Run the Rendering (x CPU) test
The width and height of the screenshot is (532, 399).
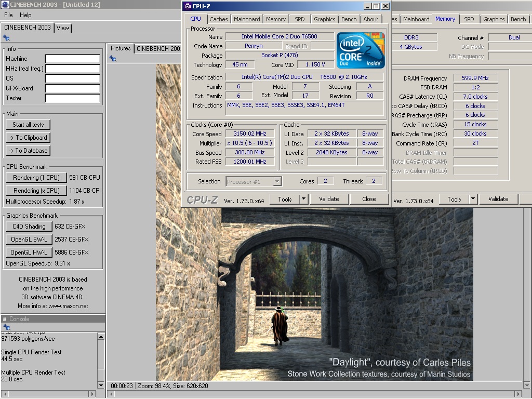(x=36, y=190)
